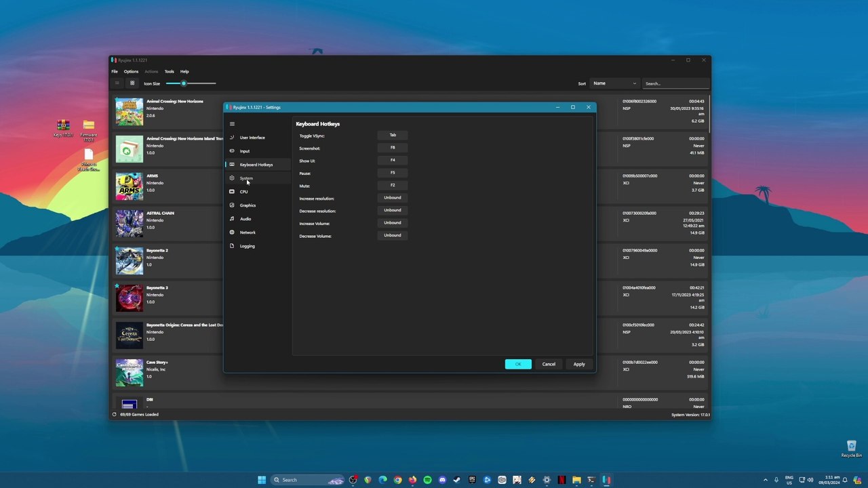This screenshot has width=868, height=488.
Task: Open File Explorer from the taskbar
Action: pos(576,480)
